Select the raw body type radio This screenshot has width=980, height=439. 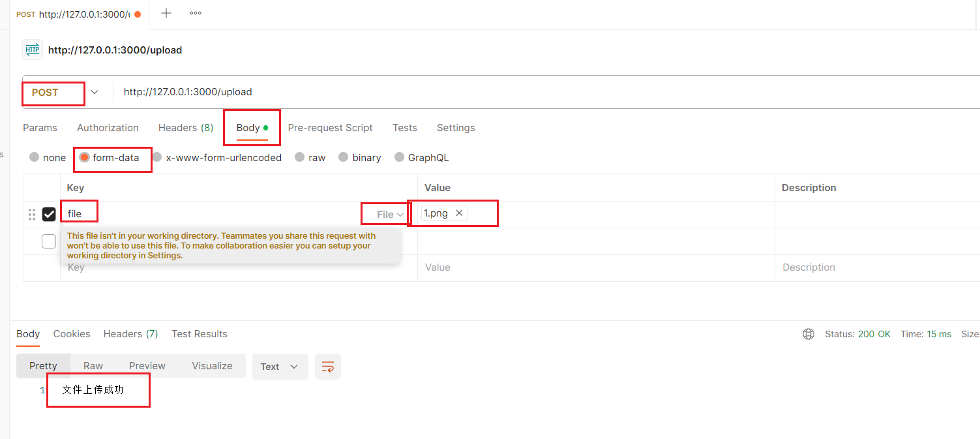click(299, 157)
